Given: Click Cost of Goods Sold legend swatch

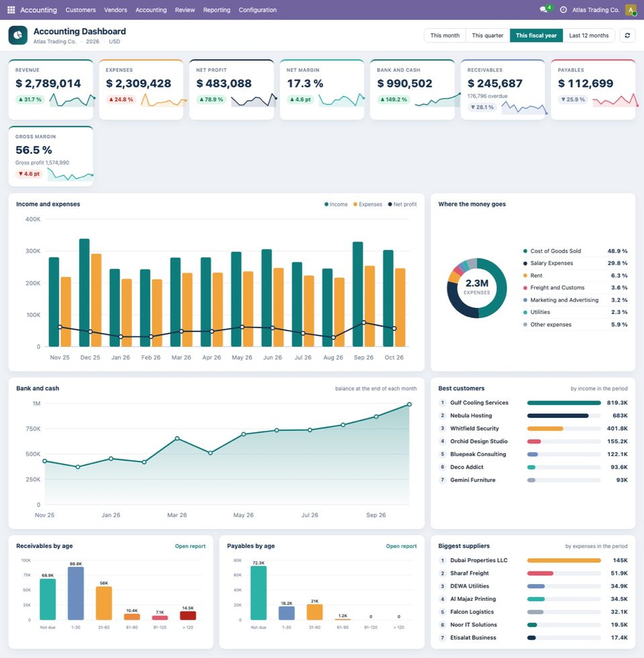Looking at the screenshot, I should click(525, 251).
